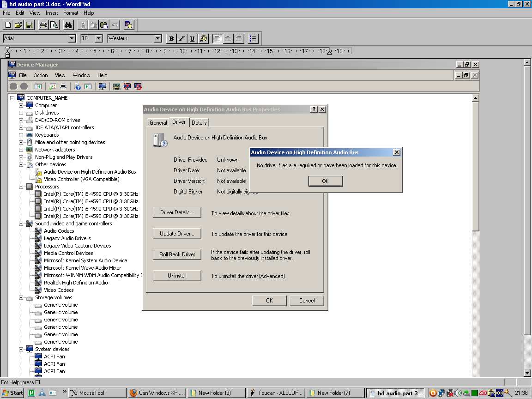Select Microsoft Kernel Wave Audio Mixer entry

83,268
